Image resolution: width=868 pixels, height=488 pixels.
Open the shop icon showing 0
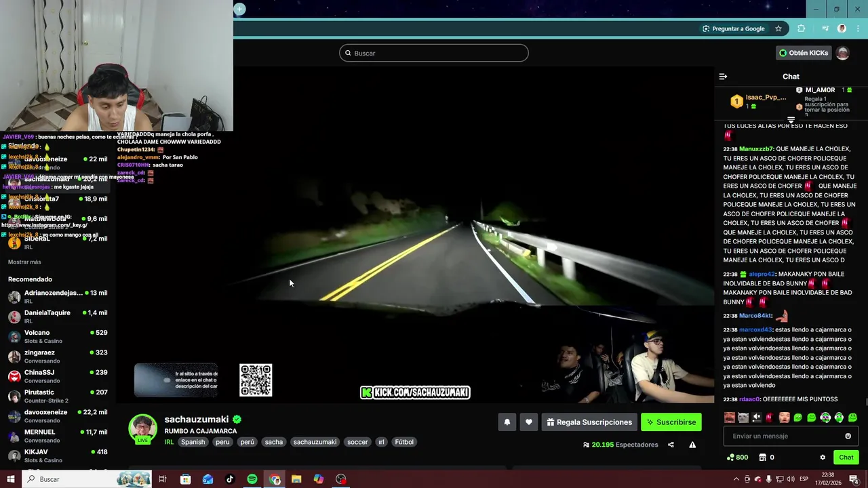click(x=766, y=457)
